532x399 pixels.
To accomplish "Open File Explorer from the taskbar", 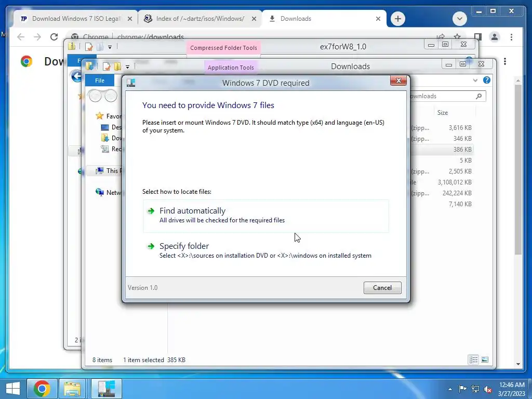I will coord(72,389).
